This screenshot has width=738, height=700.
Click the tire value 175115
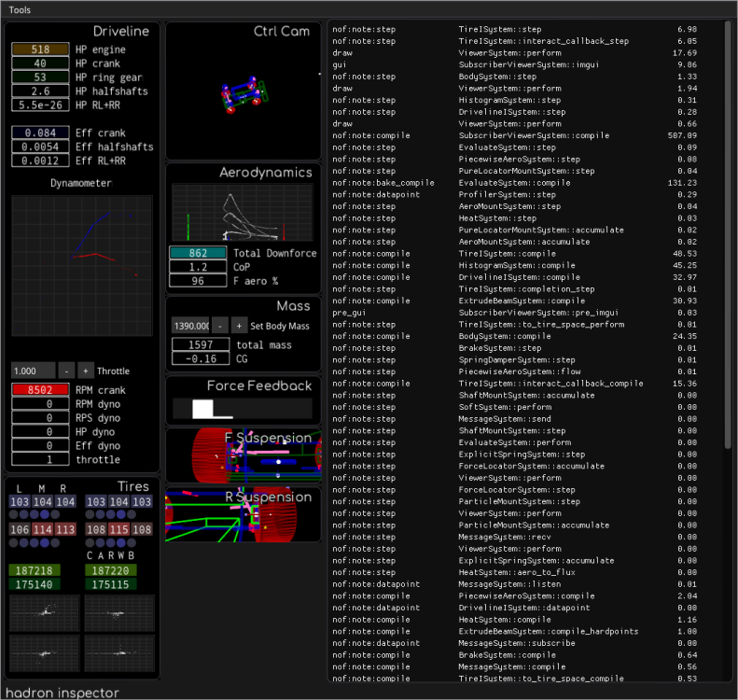pyautogui.click(x=111, y=584)
